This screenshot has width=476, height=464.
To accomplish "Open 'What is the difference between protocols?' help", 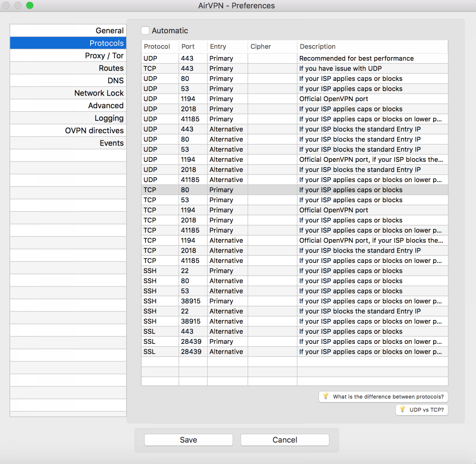I will [383, 397].
